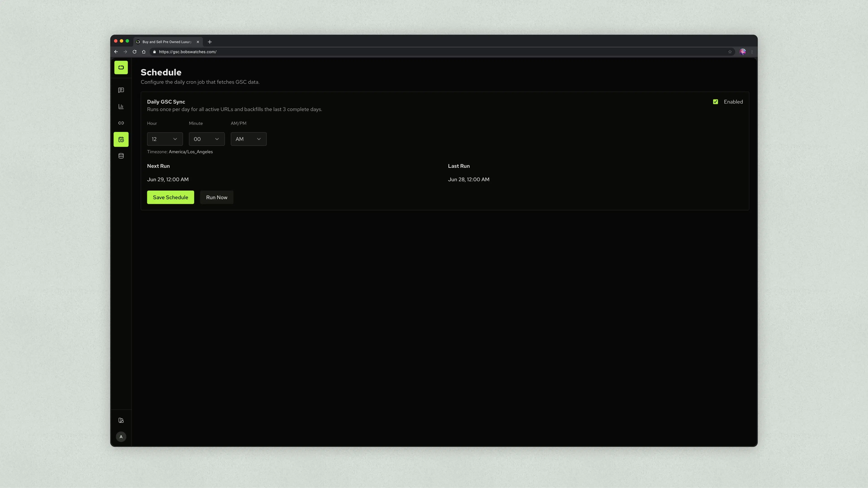Expand the Minute dropdown showing 00
868x488 pixels.
click(207, 139)
